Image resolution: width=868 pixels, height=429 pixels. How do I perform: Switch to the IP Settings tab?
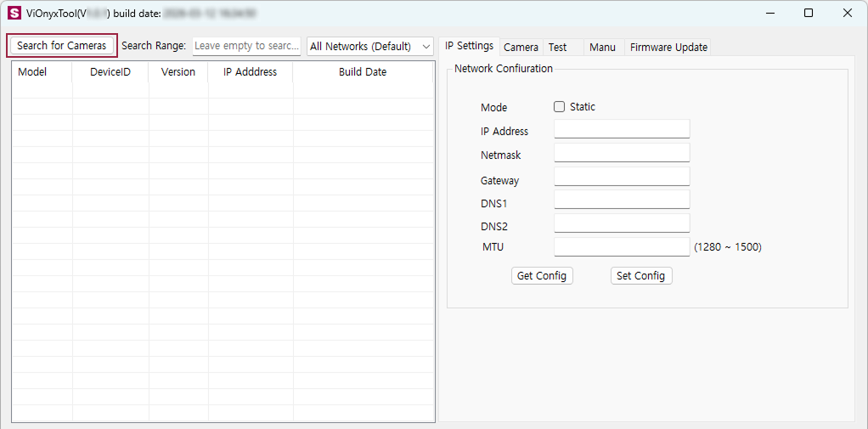469,46
